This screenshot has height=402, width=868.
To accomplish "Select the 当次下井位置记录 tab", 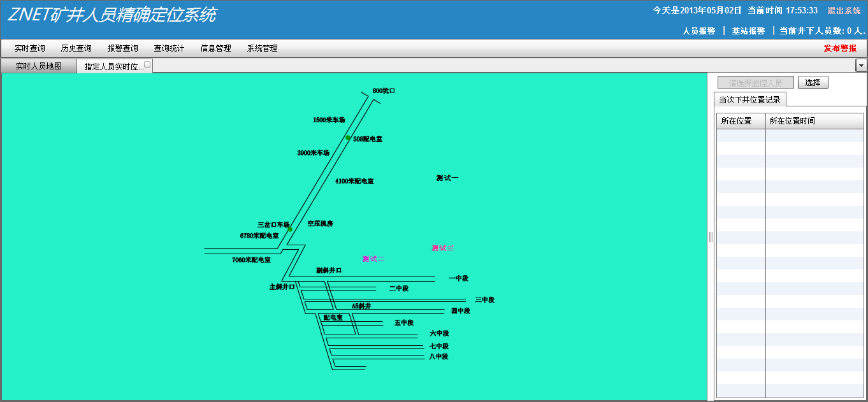I will [749, 99].
